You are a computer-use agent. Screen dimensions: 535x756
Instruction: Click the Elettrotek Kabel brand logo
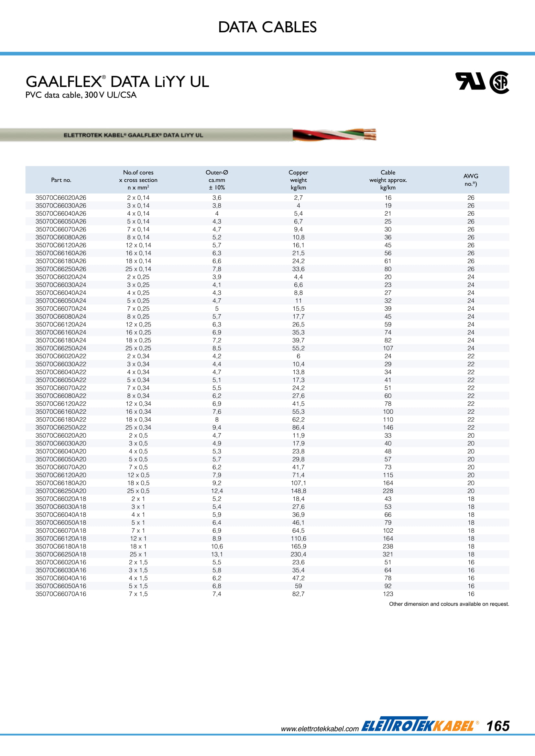click(x=420, y=724)
